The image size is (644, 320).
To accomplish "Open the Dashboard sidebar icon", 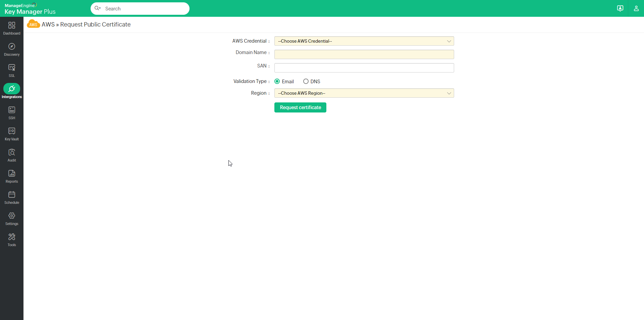I will [x=12, y=28].
